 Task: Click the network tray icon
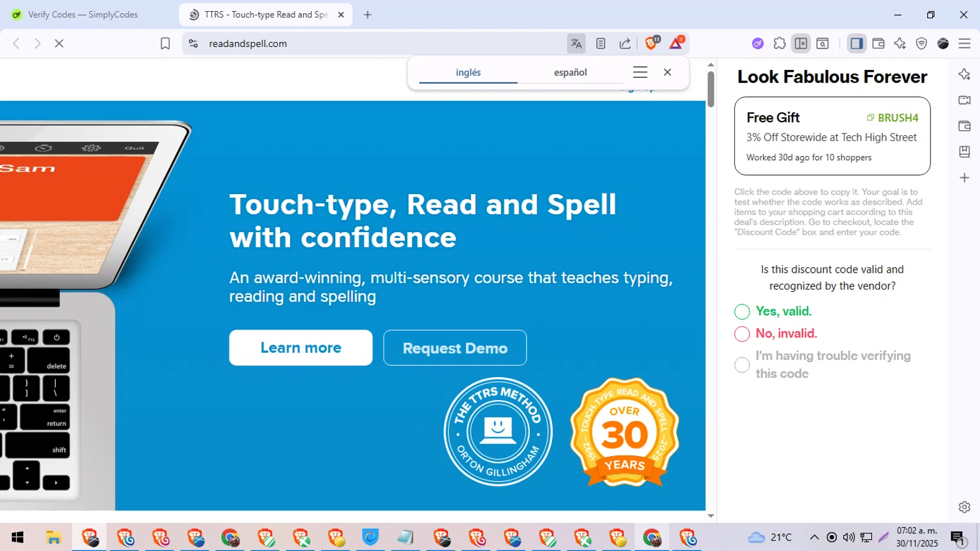[x=866, y=537]
